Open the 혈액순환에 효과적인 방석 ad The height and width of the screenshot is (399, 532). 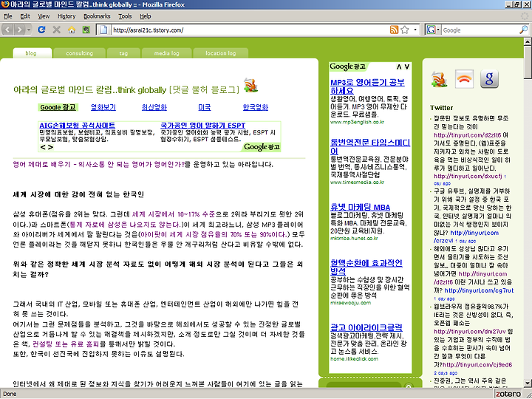coord(366,267)
